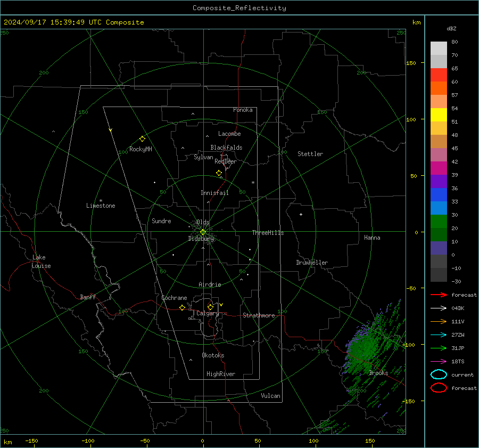Click the Stettler label

click(x=310, y=154)
